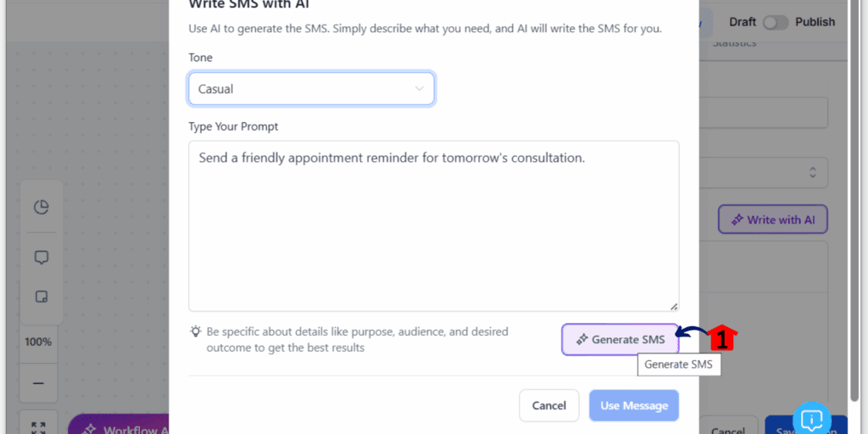This screenshot has height=434, width=868.
Task: Click the Write with AI button
Action: pyautogui.click(x=773, y=220)
